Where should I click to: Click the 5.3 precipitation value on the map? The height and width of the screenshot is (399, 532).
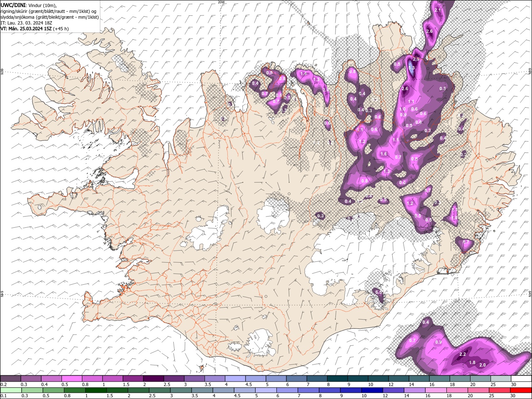click(411, 68)
